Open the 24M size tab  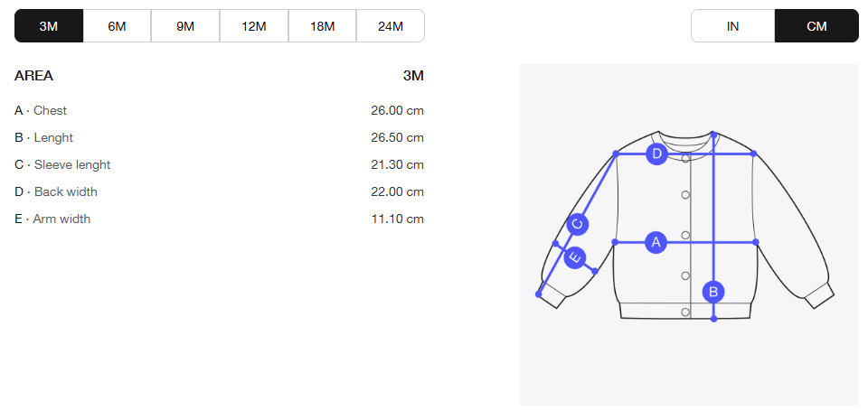[x=391, y=26]
